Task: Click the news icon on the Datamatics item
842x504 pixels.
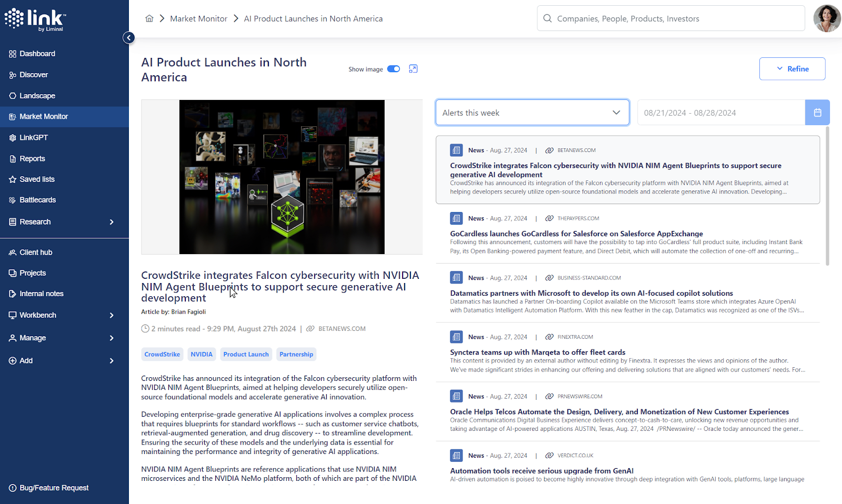Action: pyautogui.click(x=456, y=278)
